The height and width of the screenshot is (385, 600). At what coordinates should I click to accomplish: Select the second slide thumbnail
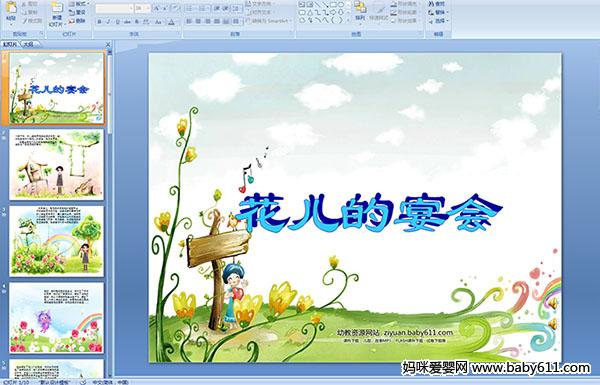click(57, 165)
